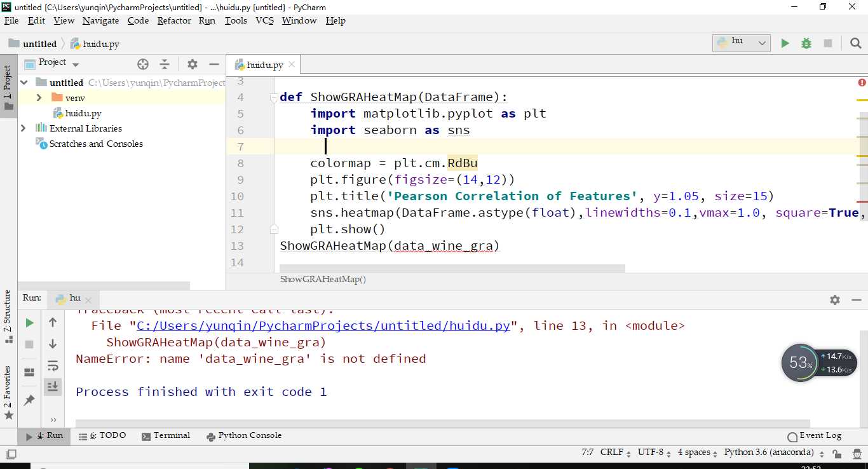This screenshot has height=469, width=868.
Task: Click the scroll-from-source target icon in Project panel
Action: coord(143,64)
